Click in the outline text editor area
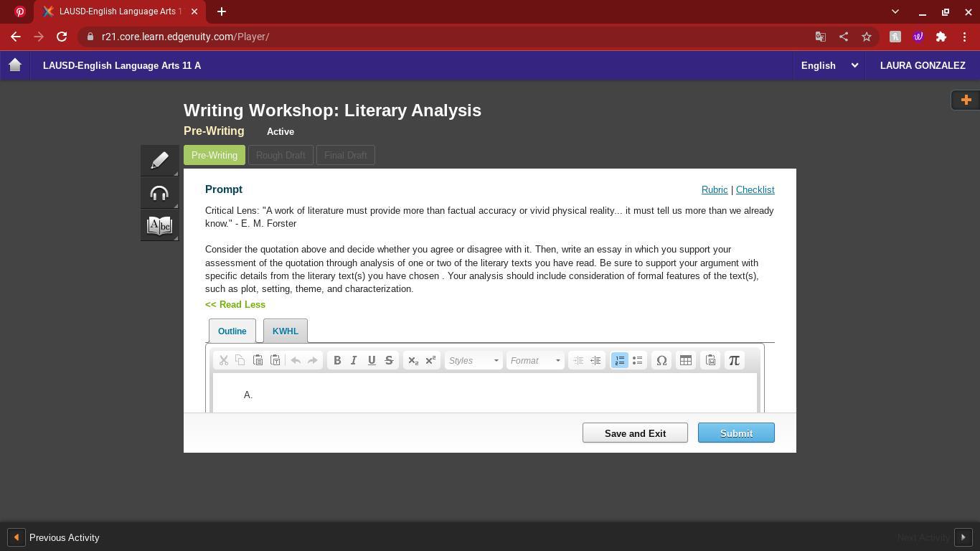980x551 pixels. 485,393
